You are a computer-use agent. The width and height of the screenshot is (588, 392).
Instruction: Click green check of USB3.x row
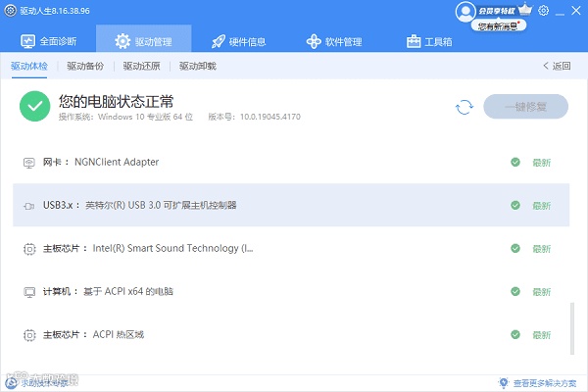[x=515, y=205]
